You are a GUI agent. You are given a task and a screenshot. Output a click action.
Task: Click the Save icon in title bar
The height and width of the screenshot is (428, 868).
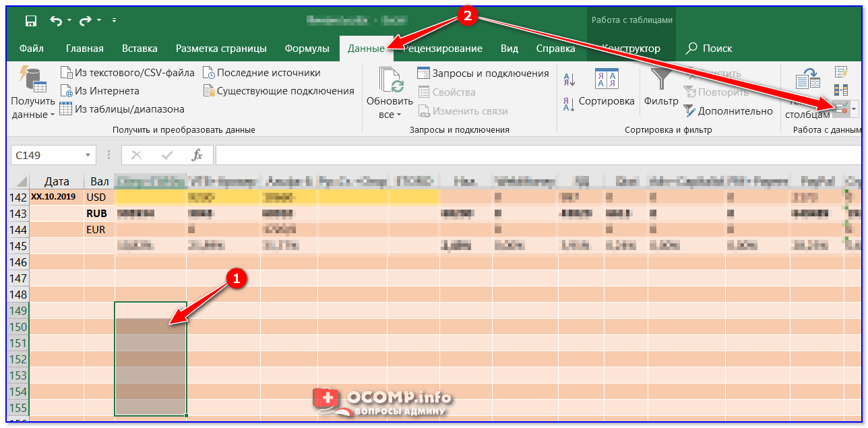pos(30,21)
